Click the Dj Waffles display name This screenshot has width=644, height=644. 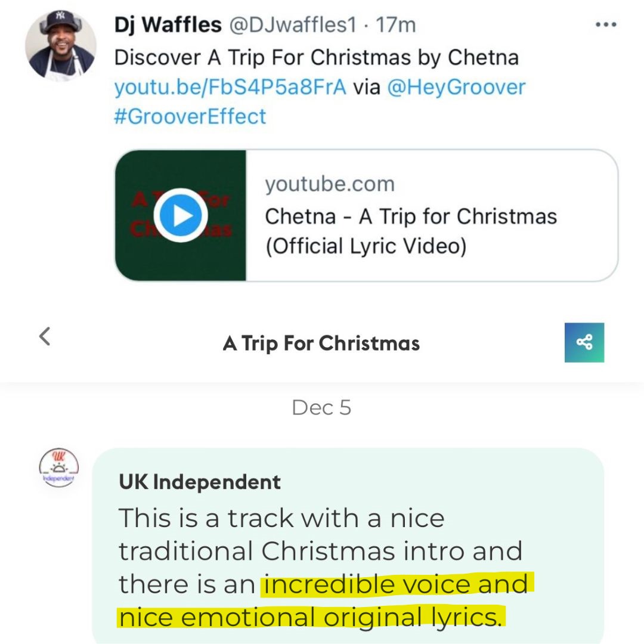[168, 24]
